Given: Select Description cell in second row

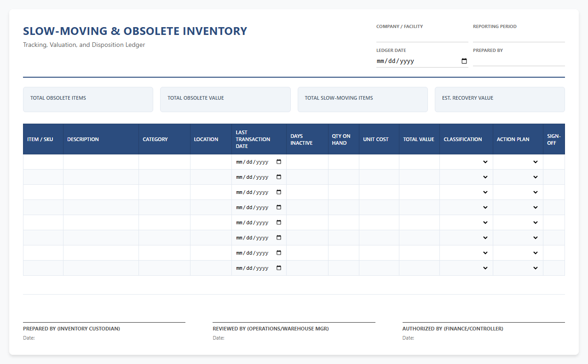Looking at the screenshot, I should pos(101,177).
